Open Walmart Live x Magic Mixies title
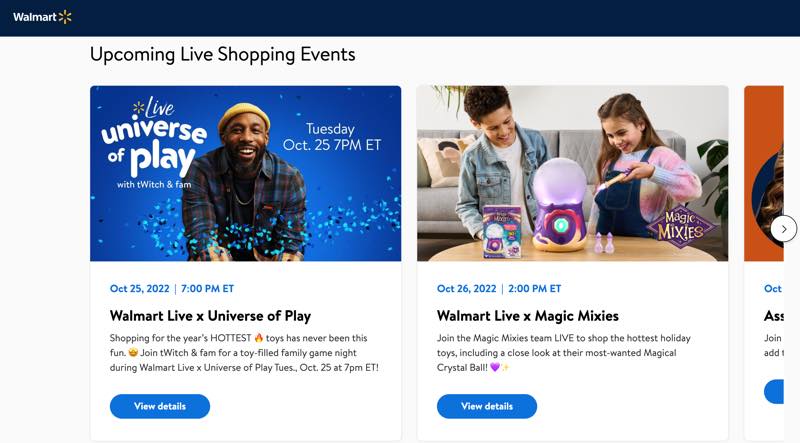The width and height of the screenshot is (800, 443). [528, 316]
